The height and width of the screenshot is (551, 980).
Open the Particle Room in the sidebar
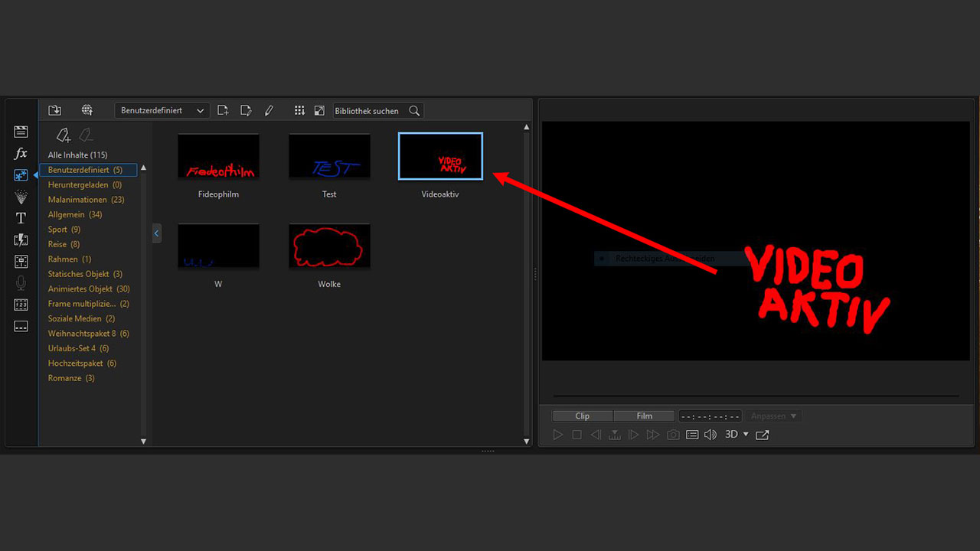pos(21,197)
